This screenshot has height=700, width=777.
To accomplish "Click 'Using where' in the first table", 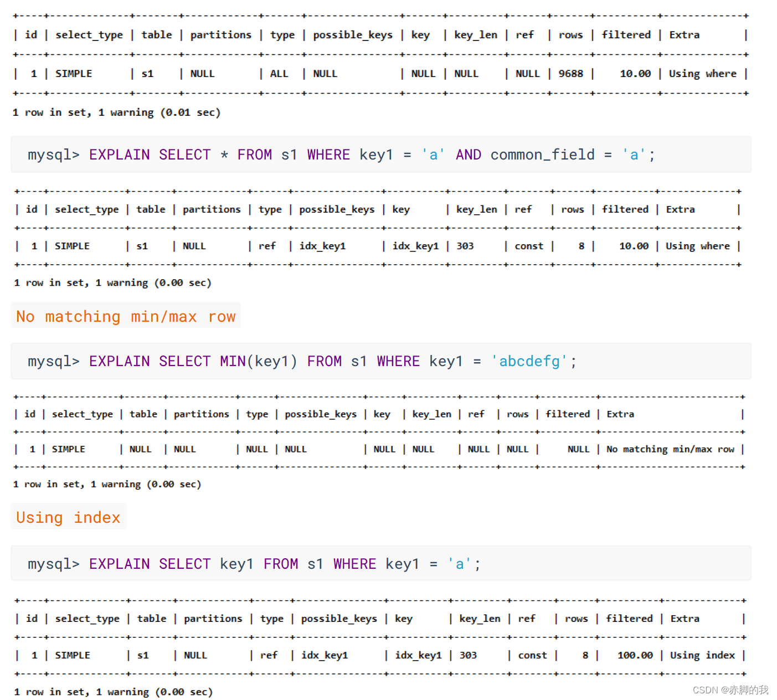I will pyautogui.click(x=703, y=74).
